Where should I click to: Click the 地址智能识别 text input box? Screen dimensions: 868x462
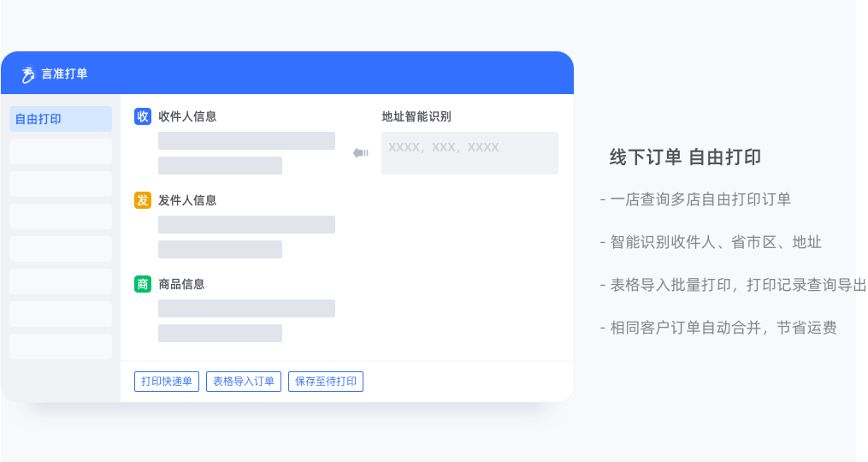[x=469, y=153]
